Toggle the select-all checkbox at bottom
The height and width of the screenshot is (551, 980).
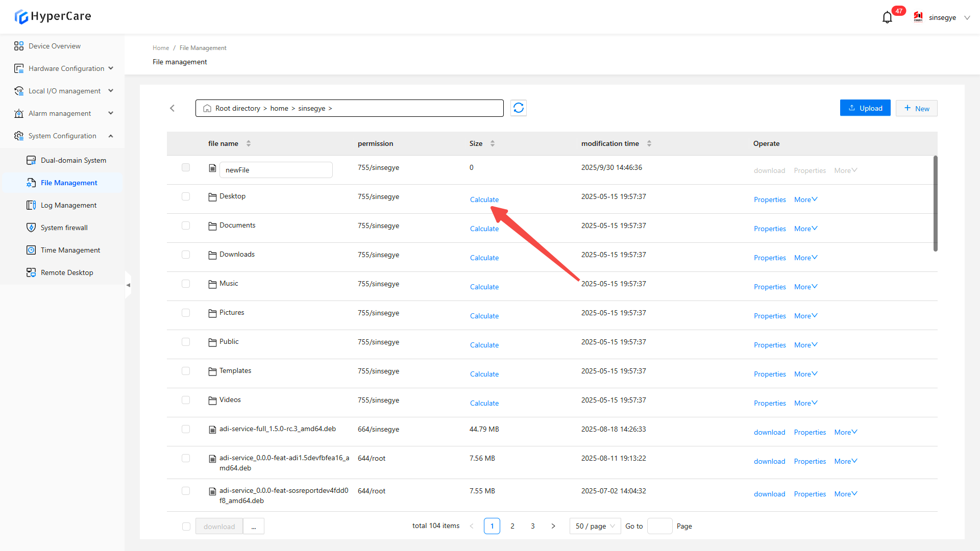[186, 527]
